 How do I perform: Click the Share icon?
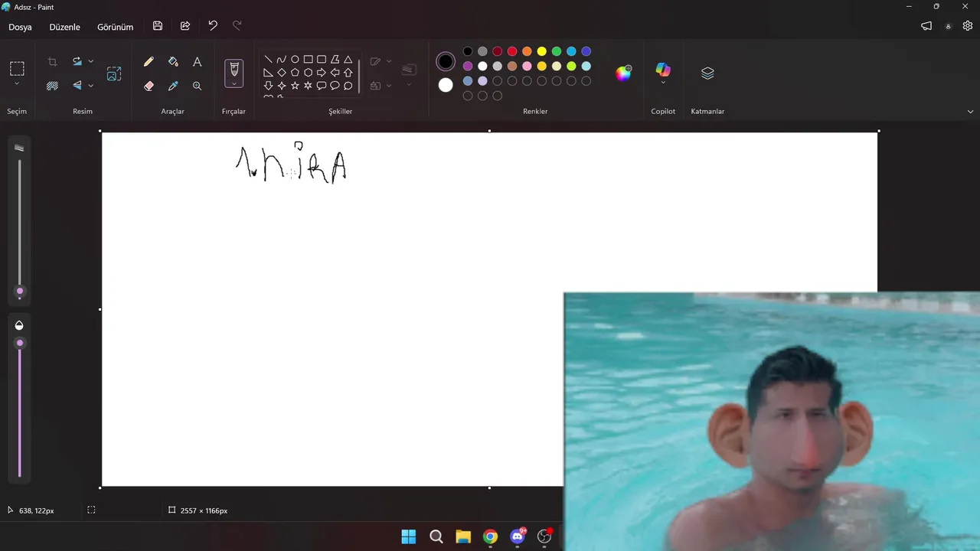point(185,26)
